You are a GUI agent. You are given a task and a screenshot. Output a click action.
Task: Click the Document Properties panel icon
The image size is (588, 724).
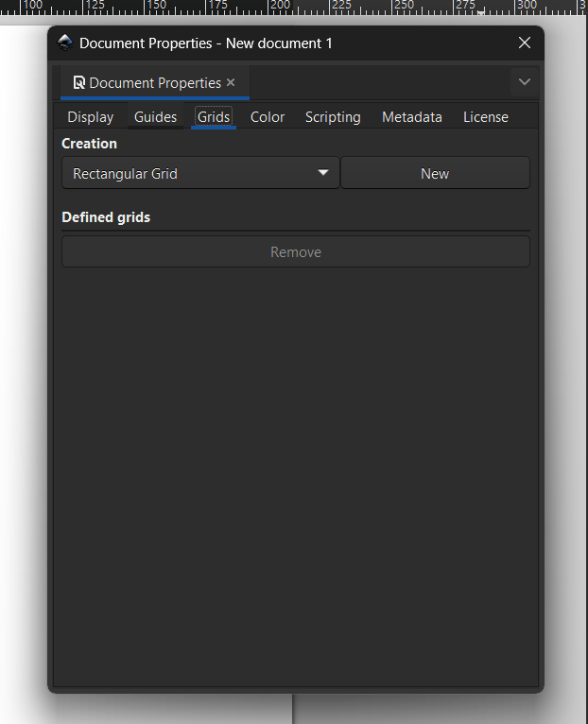click(79, 82)
